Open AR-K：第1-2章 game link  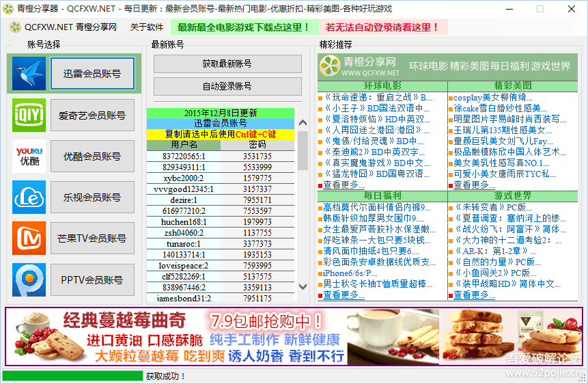click(495, 251)
